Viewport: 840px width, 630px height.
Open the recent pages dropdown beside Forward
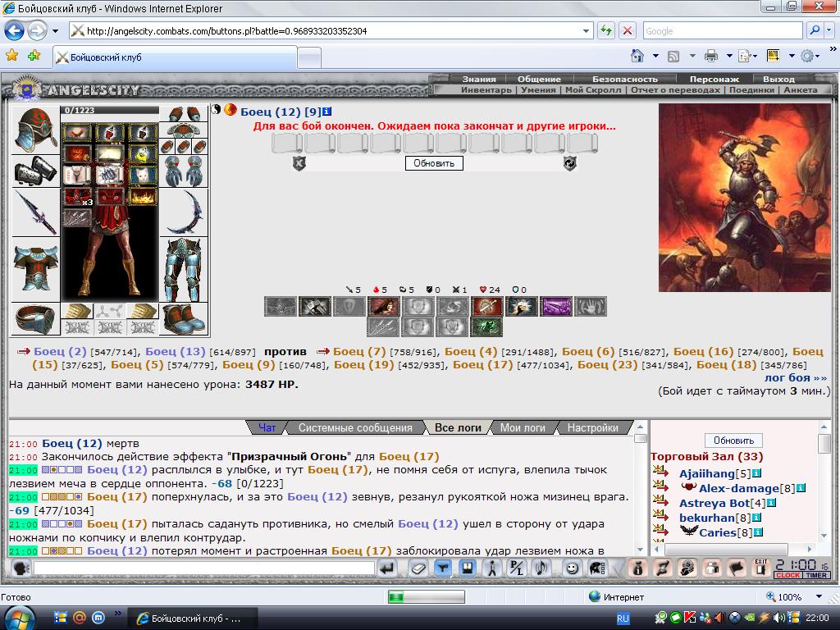point(55,31)
